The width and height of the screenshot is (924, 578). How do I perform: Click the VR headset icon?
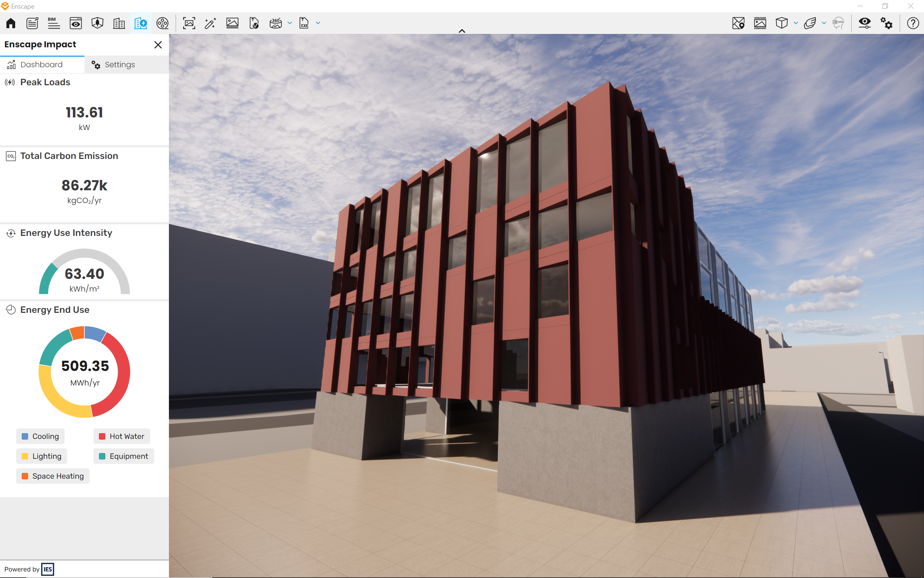coord(838,23)
